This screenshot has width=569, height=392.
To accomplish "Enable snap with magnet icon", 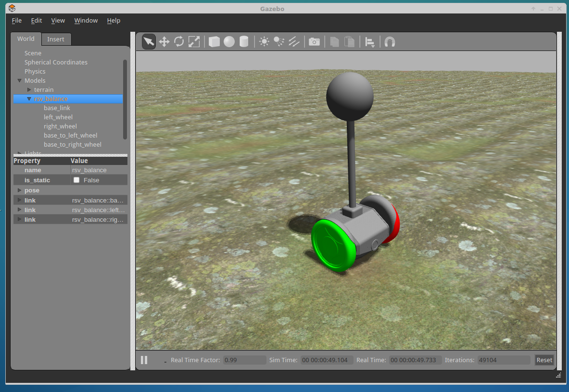I will 390,42.
